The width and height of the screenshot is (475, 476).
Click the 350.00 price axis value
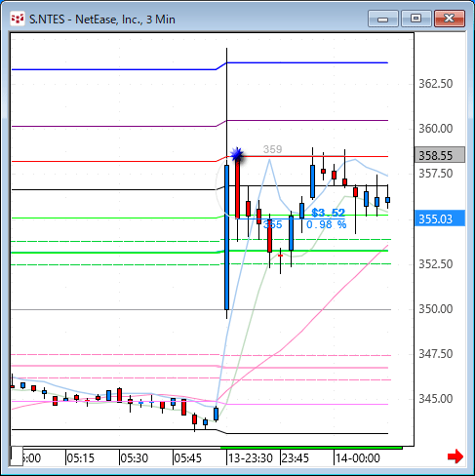(436, 309)
